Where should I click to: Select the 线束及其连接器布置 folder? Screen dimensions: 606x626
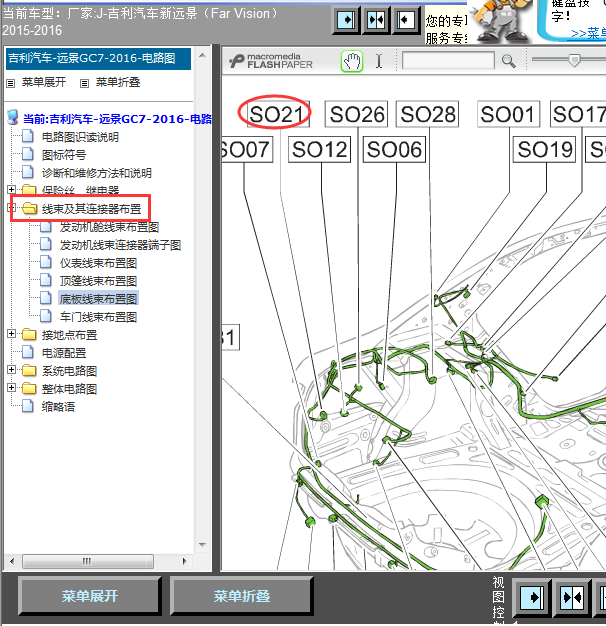(91, 209)
